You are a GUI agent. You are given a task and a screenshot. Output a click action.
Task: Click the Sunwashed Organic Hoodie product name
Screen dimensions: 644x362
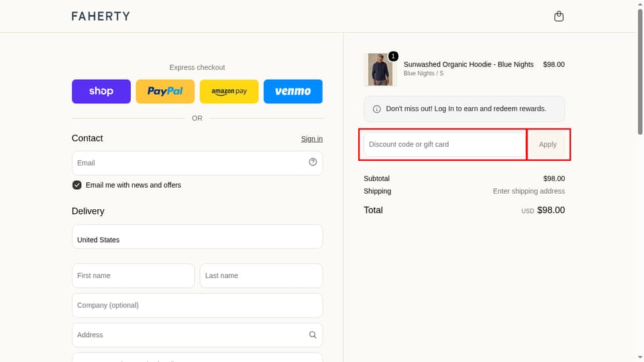coord(468,64)
